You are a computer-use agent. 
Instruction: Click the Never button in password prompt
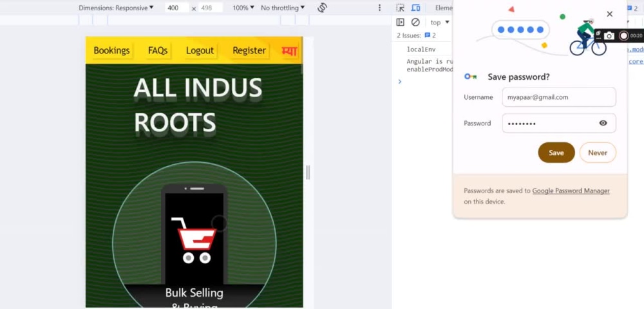[598, 153]
